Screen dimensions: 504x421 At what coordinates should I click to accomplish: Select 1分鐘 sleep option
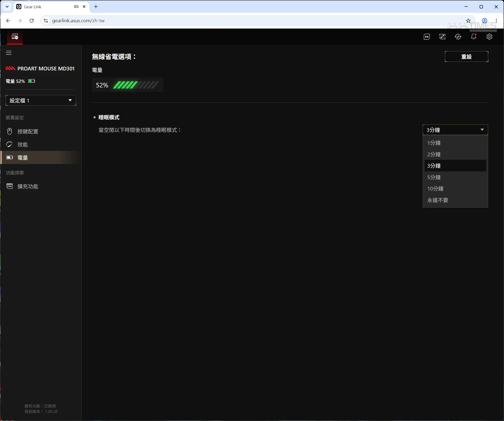(455, 143)
